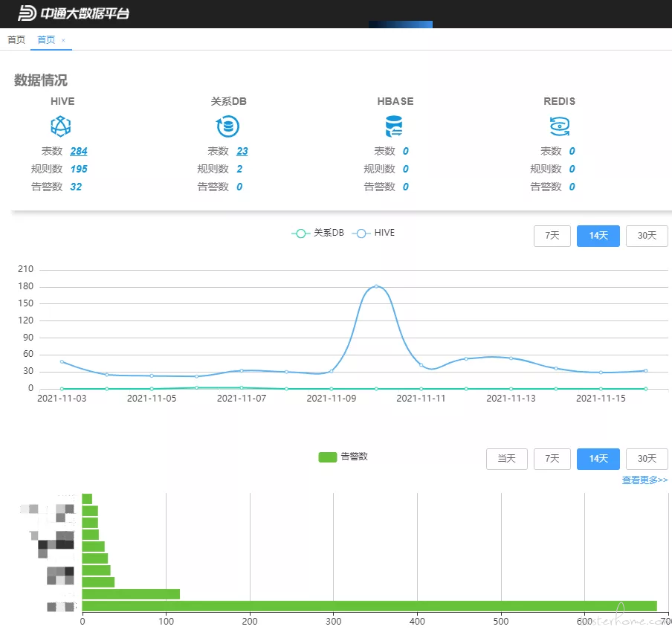Click the second-longest green bar in the 告警数 chart
This screenshot has width=672, height=635.
click(x=131, y=594)
